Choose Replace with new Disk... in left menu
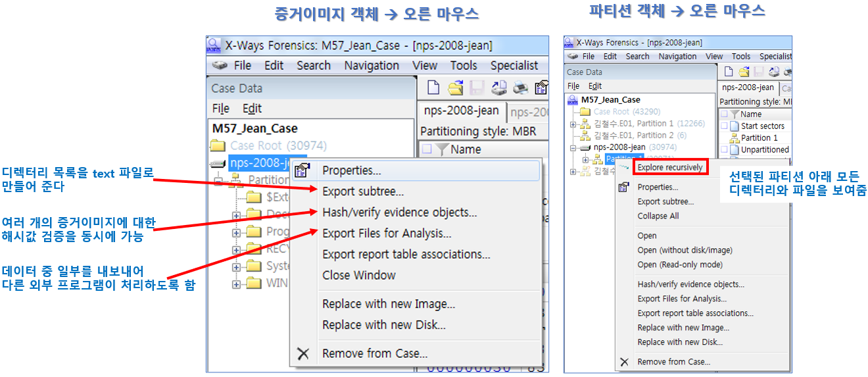Image resolution: width=868 pixels, height=377 pixels. point(415,325)
